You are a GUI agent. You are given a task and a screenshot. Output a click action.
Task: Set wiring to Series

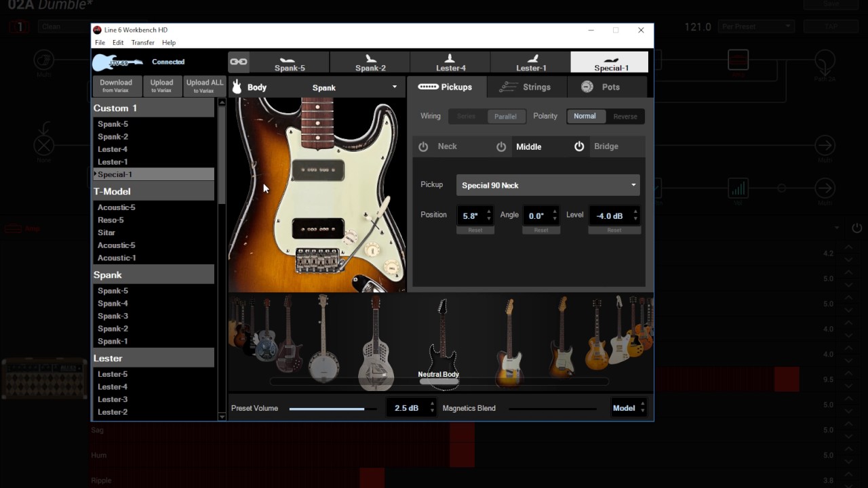coord(467,117)
